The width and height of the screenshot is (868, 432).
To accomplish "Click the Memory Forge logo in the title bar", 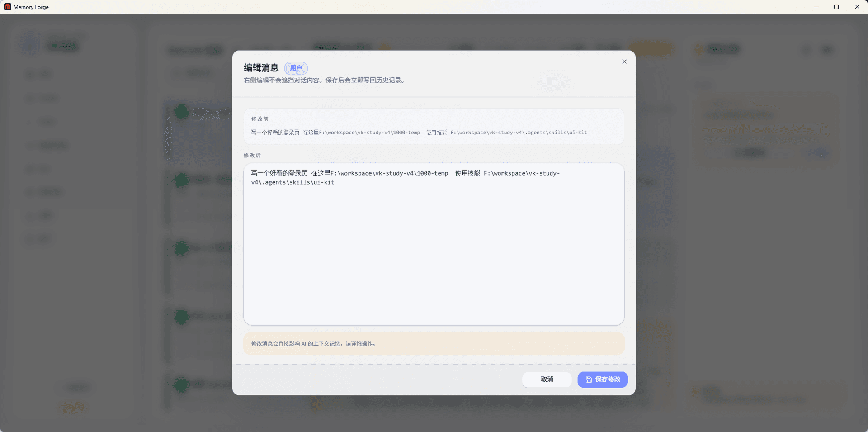I will click(7, 7).
